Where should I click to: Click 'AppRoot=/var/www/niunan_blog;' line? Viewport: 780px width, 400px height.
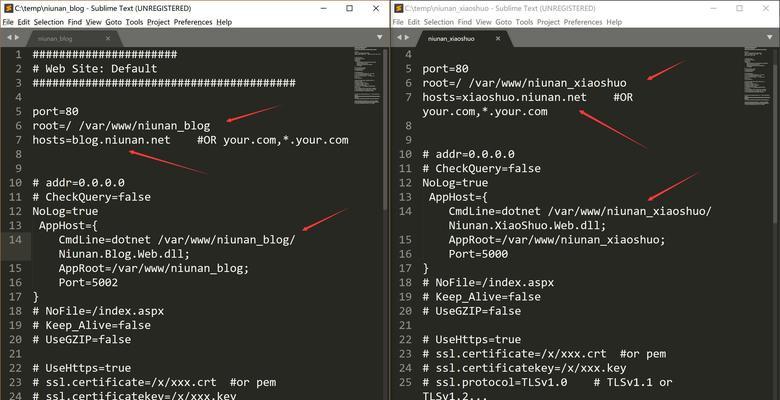[153, 268]
